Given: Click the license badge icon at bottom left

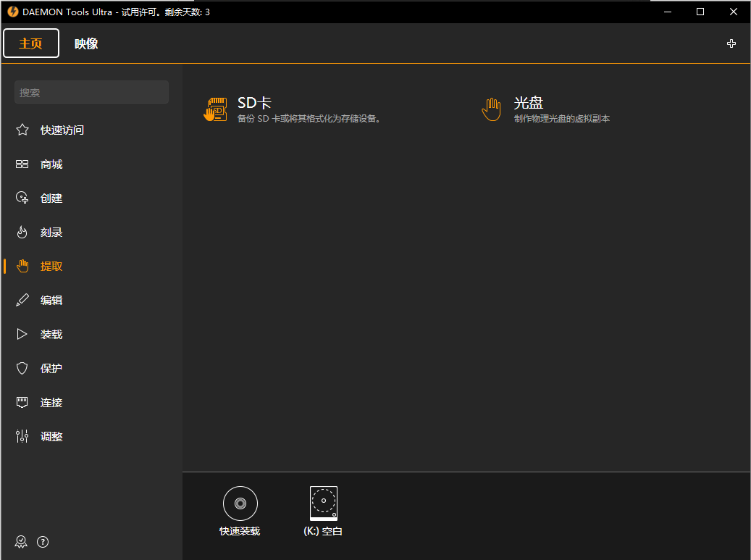Looking at the screenshot, I should (x=20, y=541).
